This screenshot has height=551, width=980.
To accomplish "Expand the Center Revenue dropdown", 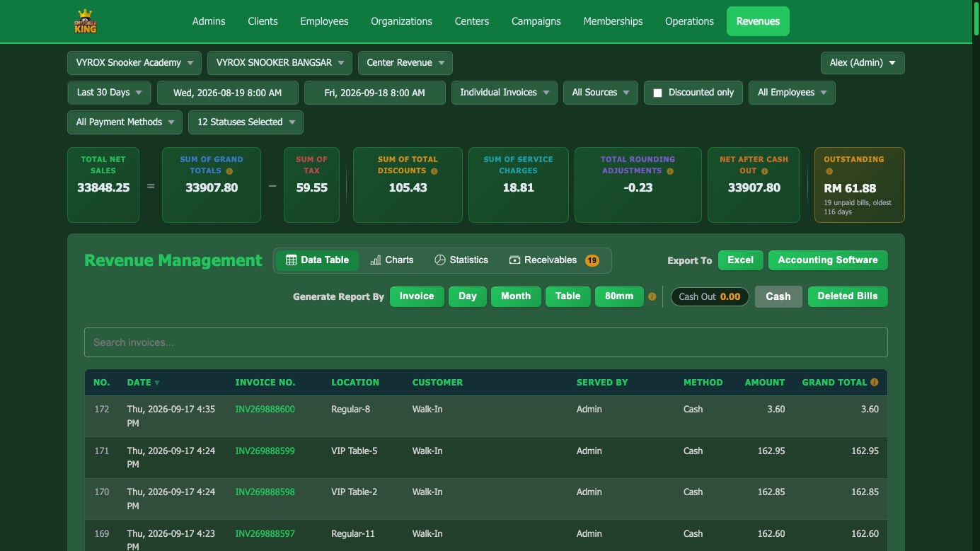I will tap(405, 63).
